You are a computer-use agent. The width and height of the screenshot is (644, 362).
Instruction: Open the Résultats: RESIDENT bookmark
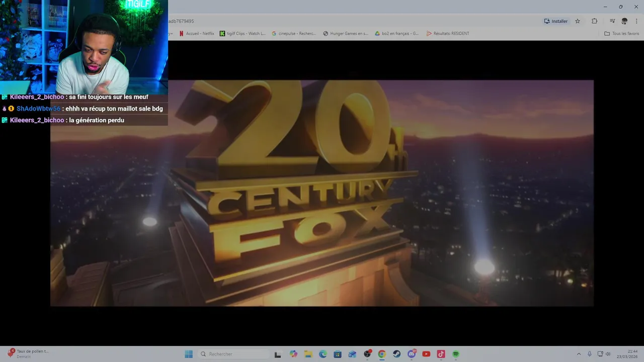[448, 34]
